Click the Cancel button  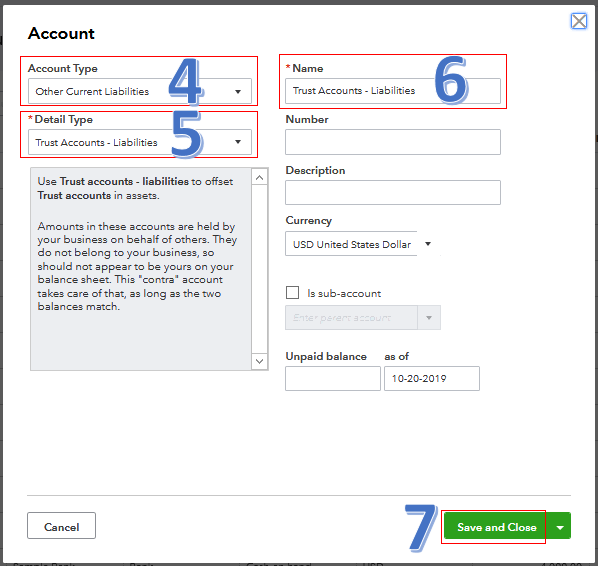[61, 526]
